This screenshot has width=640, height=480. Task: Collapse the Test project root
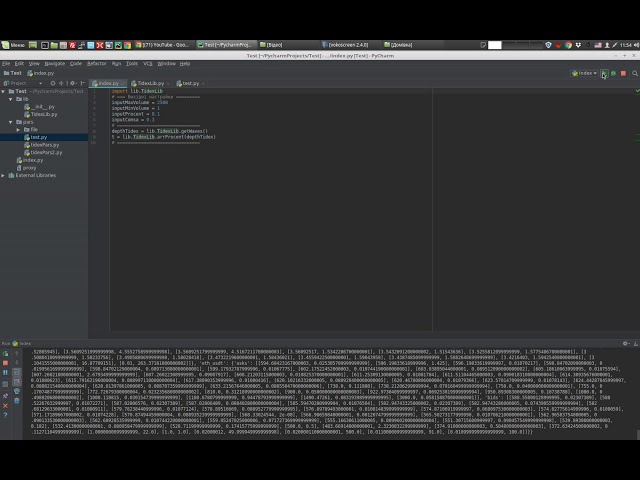click(3, 91)
